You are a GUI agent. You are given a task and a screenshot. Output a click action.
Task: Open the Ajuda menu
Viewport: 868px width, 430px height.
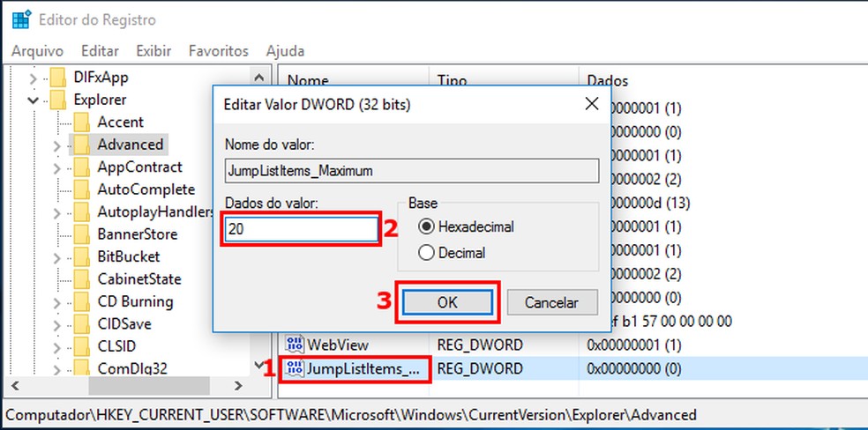[x=285, y=51]
